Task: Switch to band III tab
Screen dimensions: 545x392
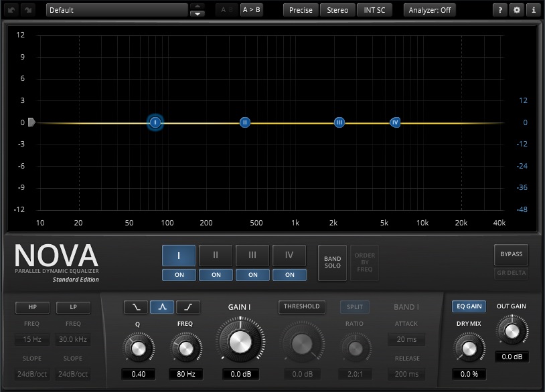Action: 252,256
